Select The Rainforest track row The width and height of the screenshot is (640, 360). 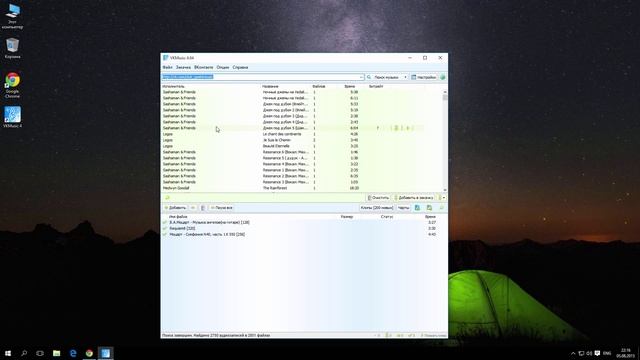click(302, 188)
